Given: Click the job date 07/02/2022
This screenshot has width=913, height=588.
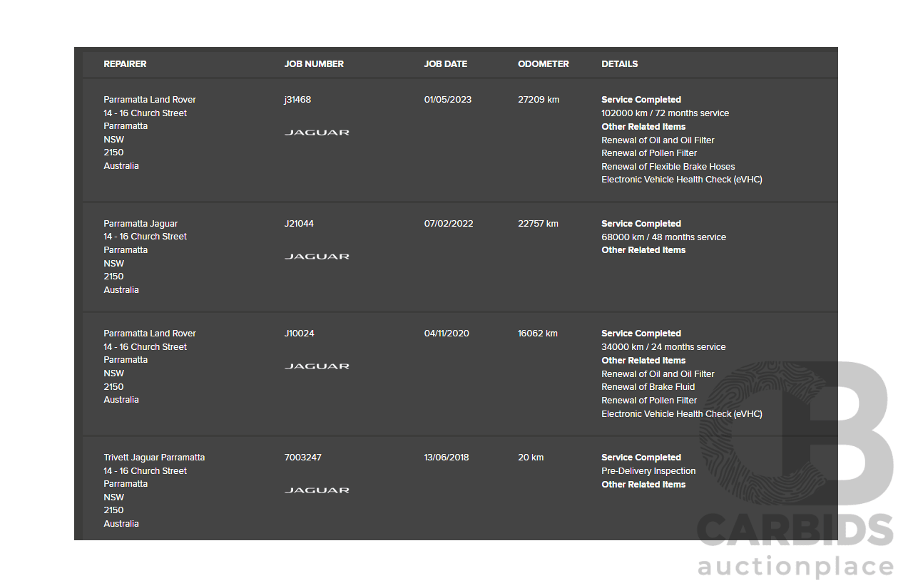Looking at the screenshot, I should tap(448, 224).
